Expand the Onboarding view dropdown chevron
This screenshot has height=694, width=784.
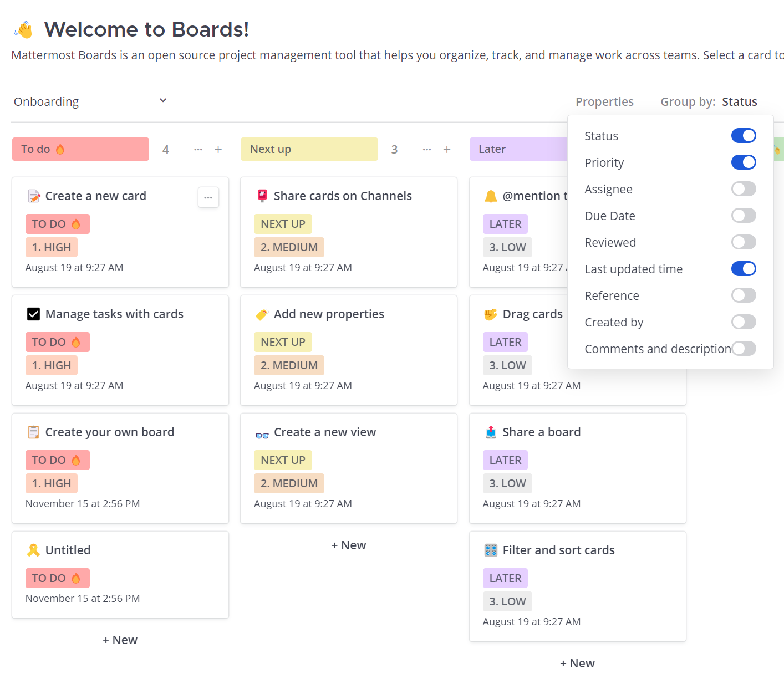coord(163,100)
